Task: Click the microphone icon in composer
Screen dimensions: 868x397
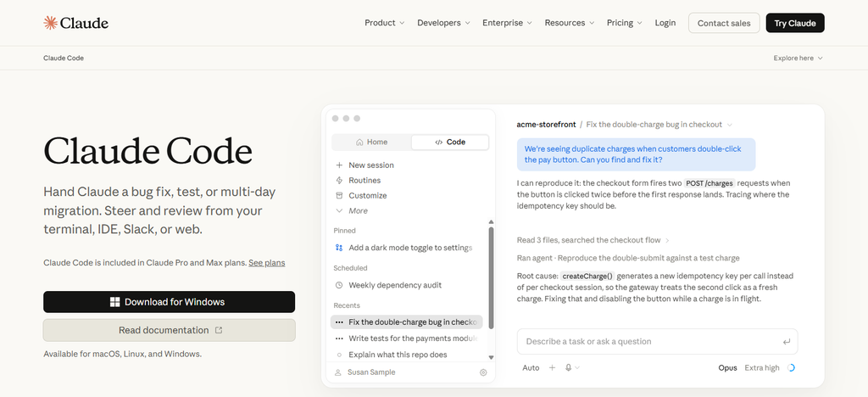Action: (x=568, y=367)
